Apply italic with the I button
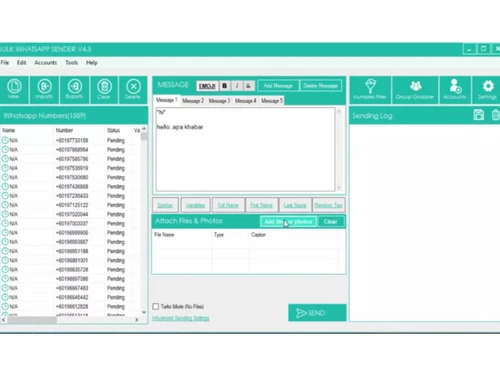The height and width of the screenshot is (375, 500). tap(237, 86)
